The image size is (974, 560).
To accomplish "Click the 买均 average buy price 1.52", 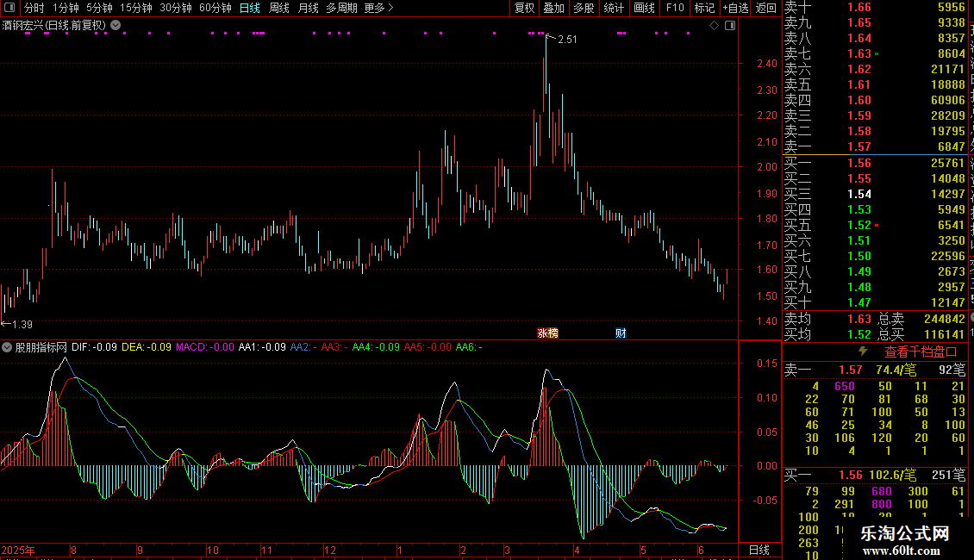I will point(859,334).
